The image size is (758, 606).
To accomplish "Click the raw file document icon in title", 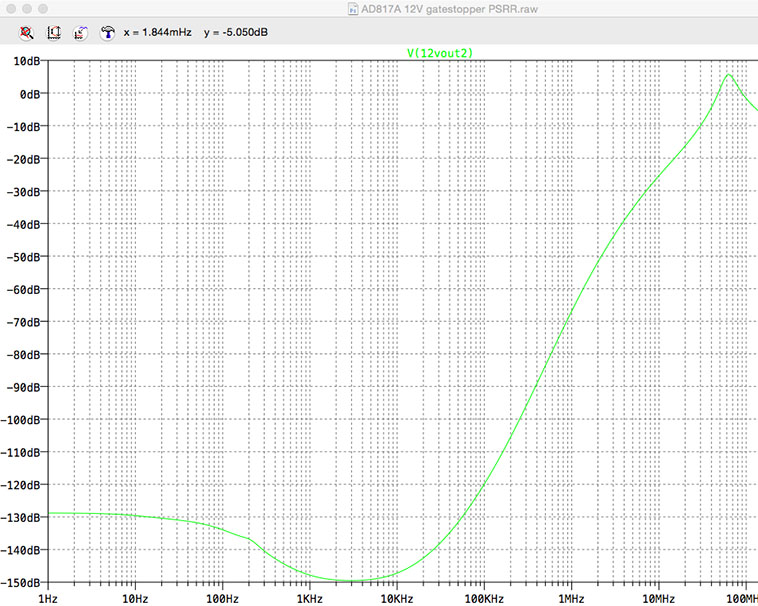I will [x=353, y=9].
